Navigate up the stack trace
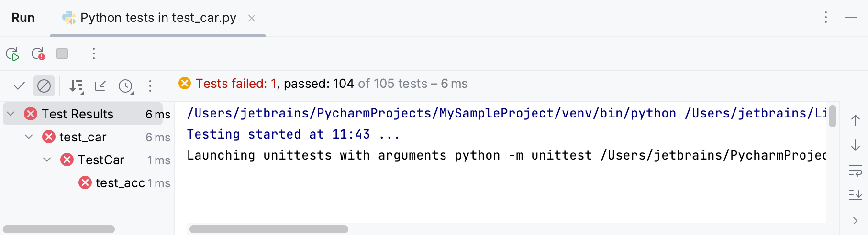 tap(856, 120)
